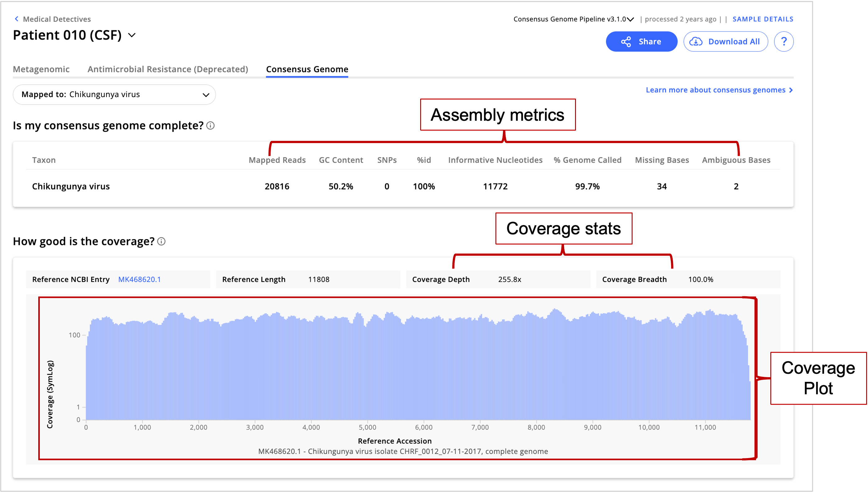Click 'Learn more about consensus genomes'
This screenshot has width=868, height=492.
click(x=716, y=90)
